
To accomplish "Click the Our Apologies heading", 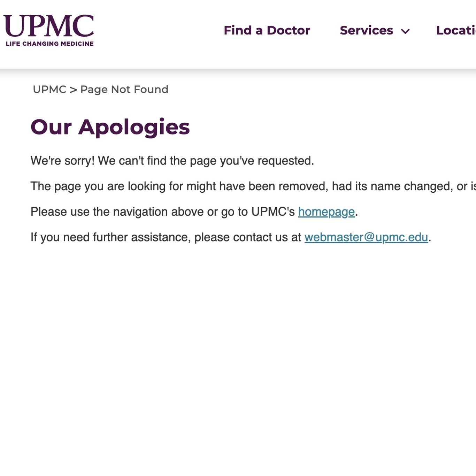I will pyautogui.click(x=110, y=127).
